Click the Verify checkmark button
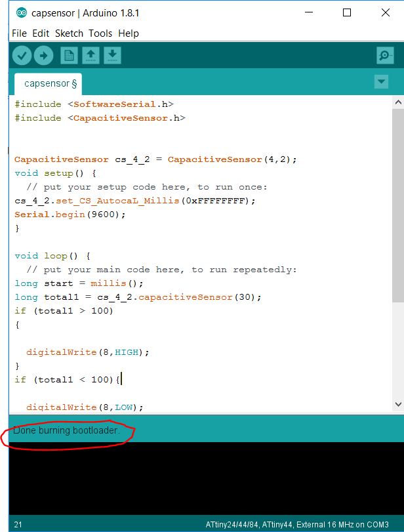Viewport: 404px width, 532px height. (22, 55)
